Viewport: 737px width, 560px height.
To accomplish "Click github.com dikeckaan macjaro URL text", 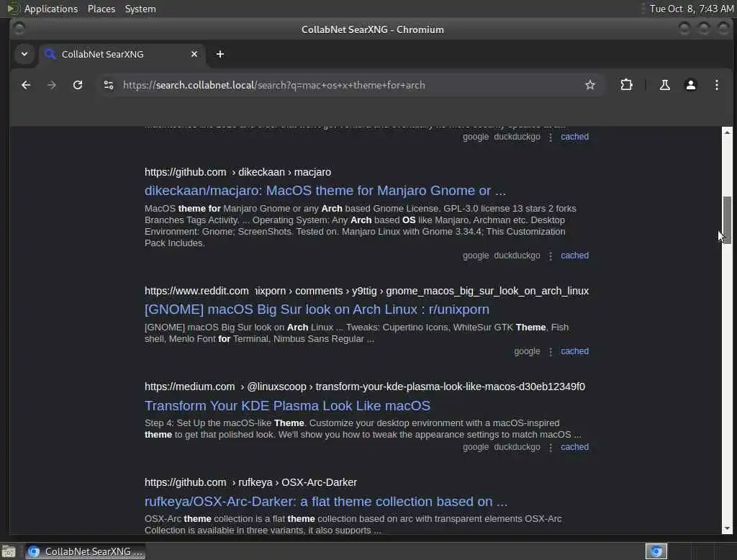I will [238, 172].
